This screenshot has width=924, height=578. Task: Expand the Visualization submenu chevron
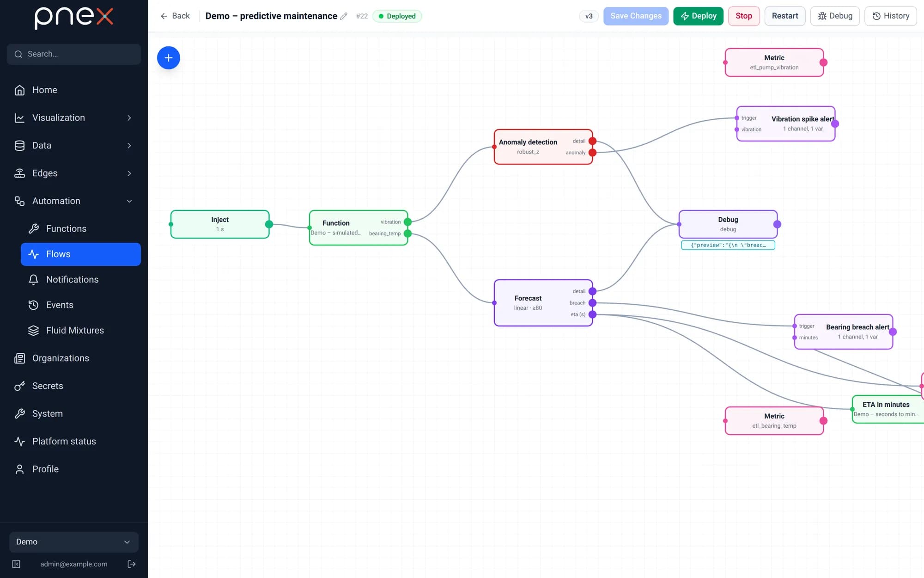click(x=129, y=117)
